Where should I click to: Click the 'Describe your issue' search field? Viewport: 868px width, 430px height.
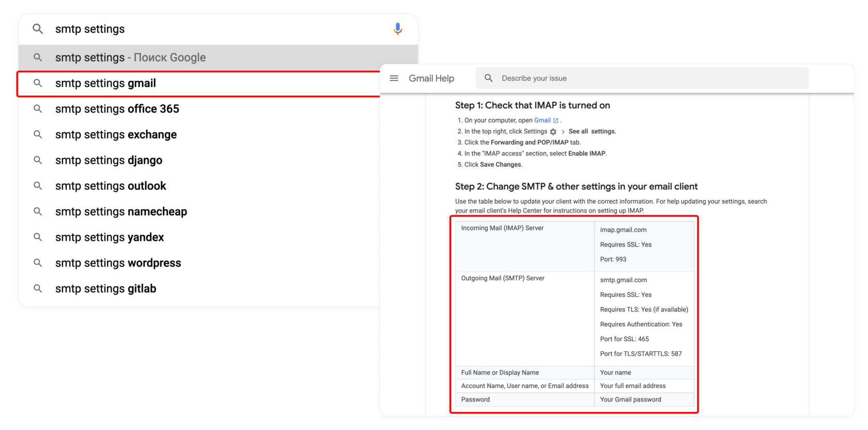(x=642, y=78)
